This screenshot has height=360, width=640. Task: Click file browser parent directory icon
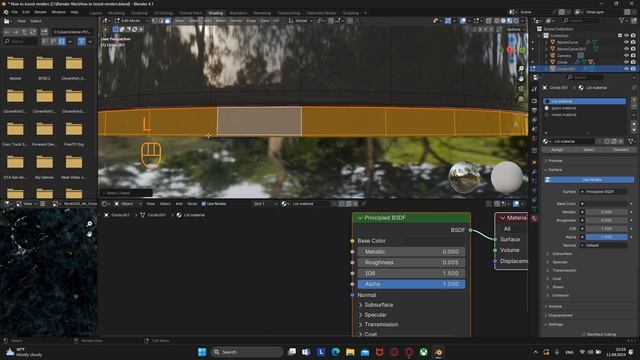pos(24,31)
